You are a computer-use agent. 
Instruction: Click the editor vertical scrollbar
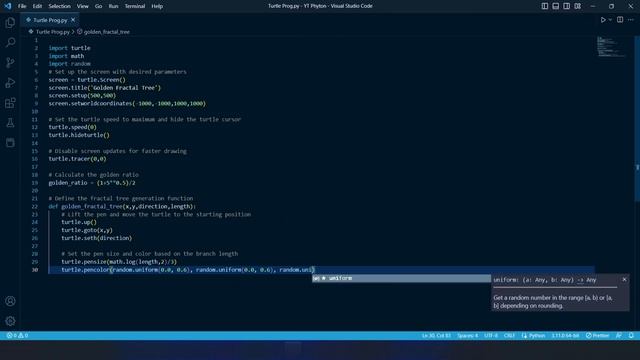[x=637, y=118]
